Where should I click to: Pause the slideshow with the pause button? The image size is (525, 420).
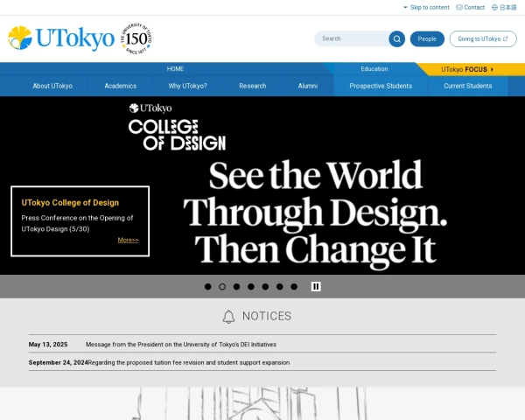click(316, 286)
